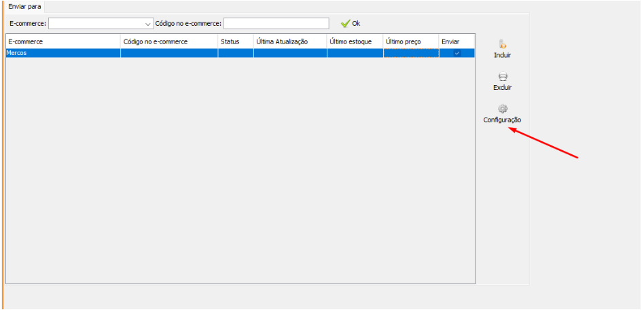Click the Código no e-commerce column header
This screenshot has width=644, height=310.
169,41
